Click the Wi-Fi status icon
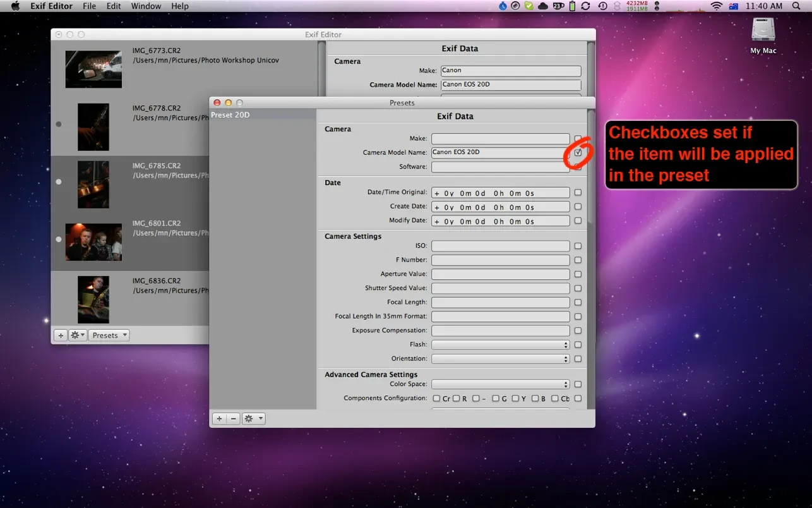The height and width of the screenshot is (508, 812). [x=716, y=6]
